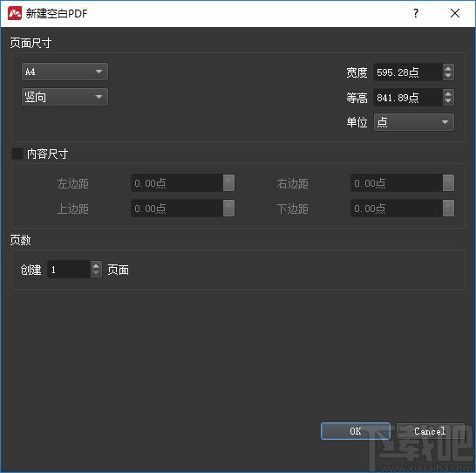Decrease page count with down arrow

pos(96,273)
